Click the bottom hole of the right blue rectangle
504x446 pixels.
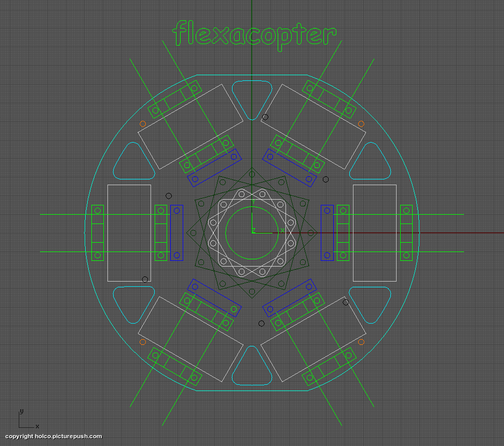(x=327, y=255)
